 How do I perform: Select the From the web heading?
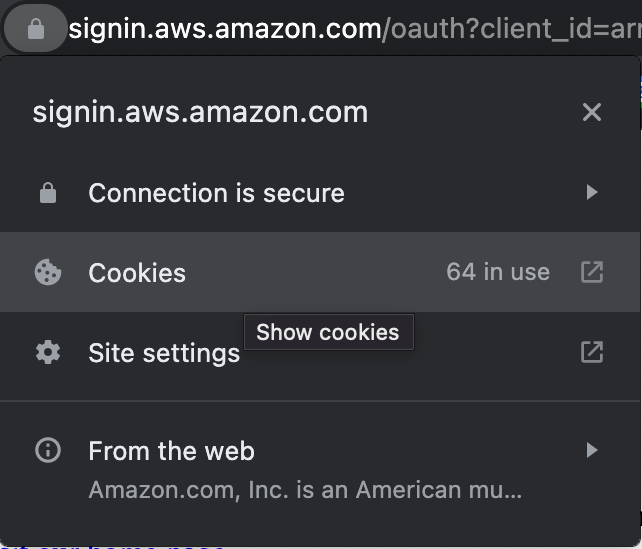[171, 451]
